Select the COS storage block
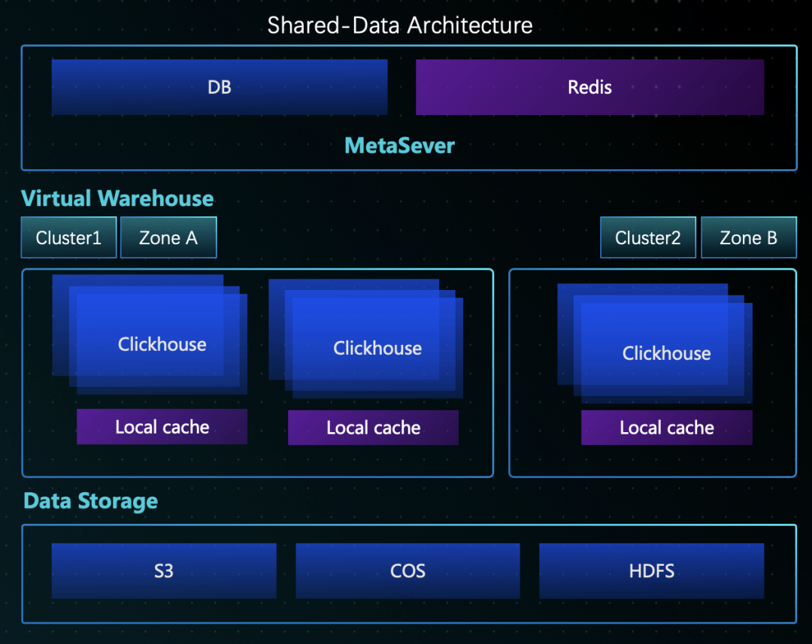812x644 pixels. pos(408,571)
